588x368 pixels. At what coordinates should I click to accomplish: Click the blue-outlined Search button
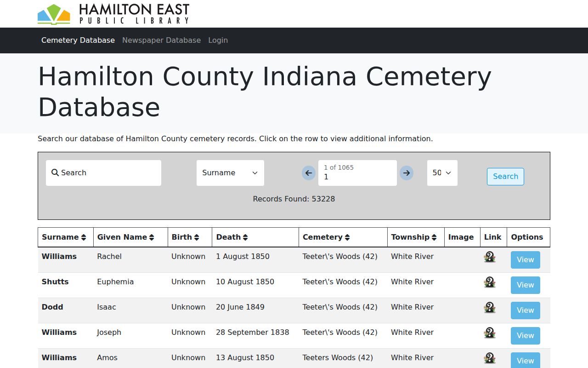tap(505, 177)
